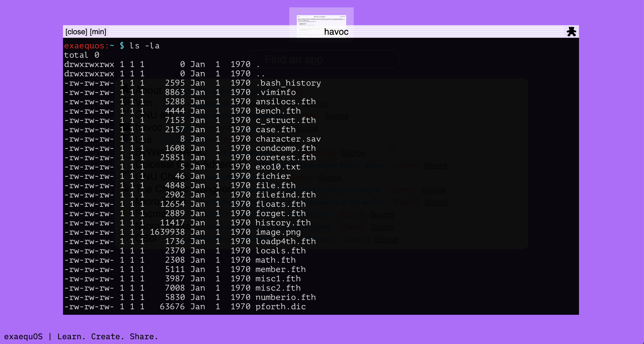This screenshot has width=644, height=344.
Task: Select the fichier file name
Action: pyautogui.click(x=273, y=176)
